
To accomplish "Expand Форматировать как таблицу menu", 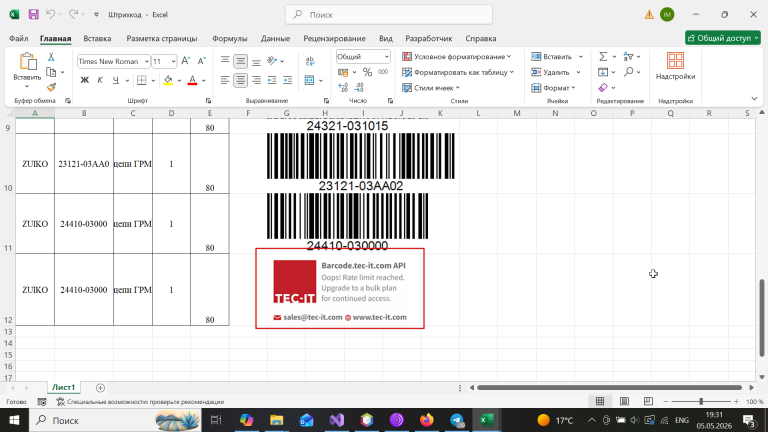I will pos(458,72).
